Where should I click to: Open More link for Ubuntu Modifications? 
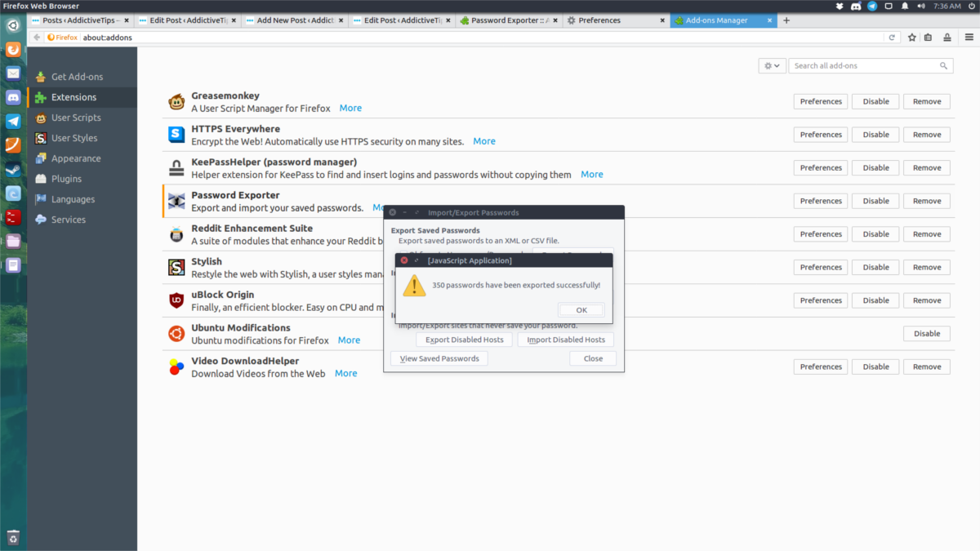[349, 340]
